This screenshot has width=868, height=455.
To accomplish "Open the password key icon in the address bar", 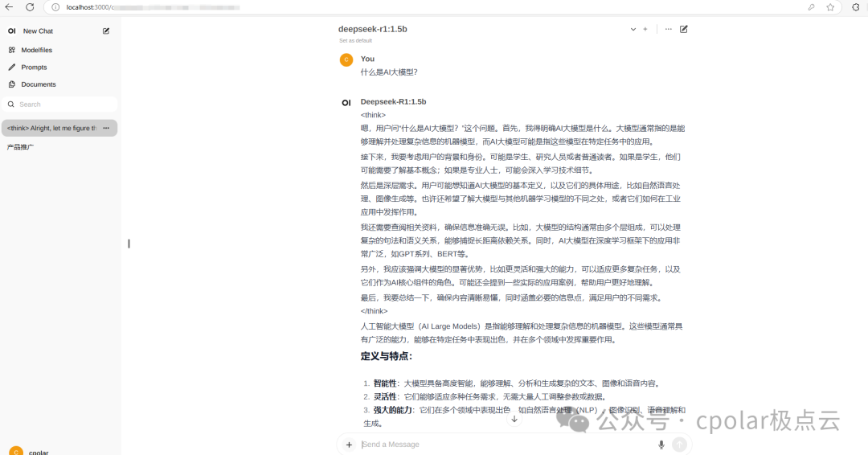I will (811, 7).
